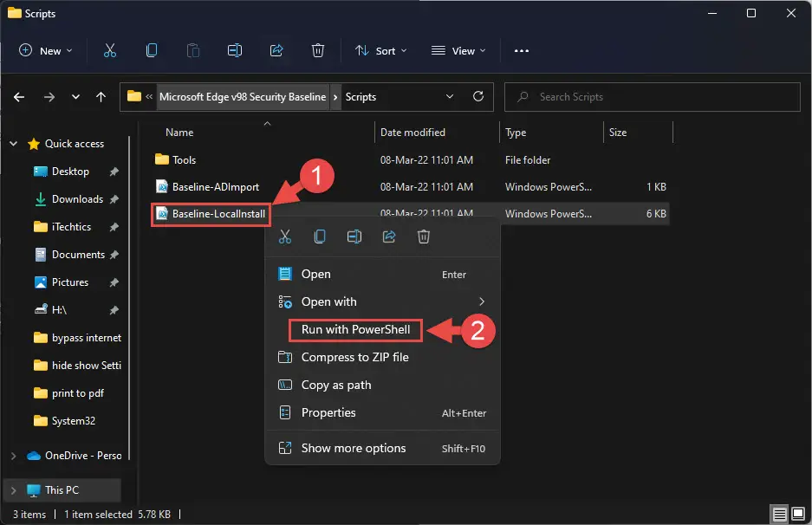Image resolution: width=812 pixels, height=525 pixels.
Task: Click the Search Scripts box
Action: [653, 97]
